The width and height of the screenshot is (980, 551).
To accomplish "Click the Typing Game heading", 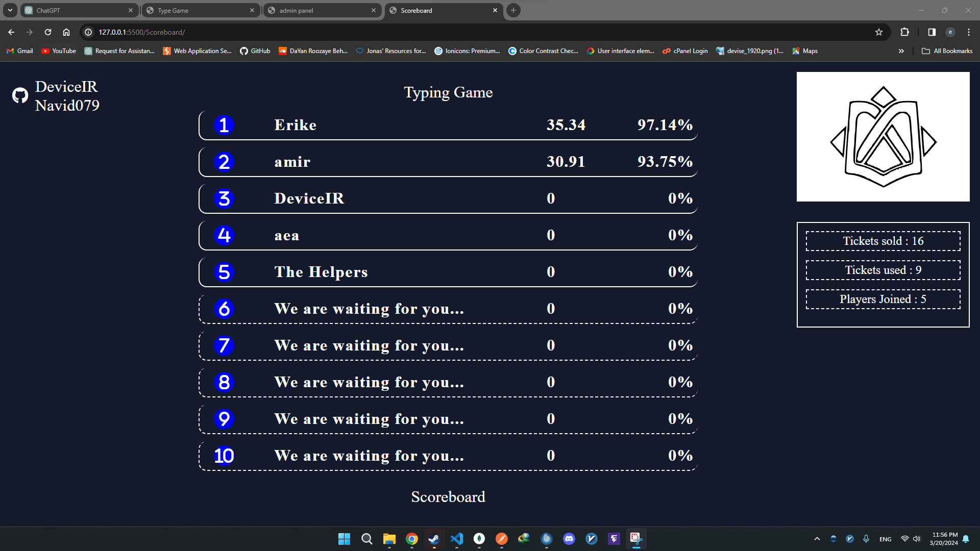I will pyautogui.click(x=448, y=92).
